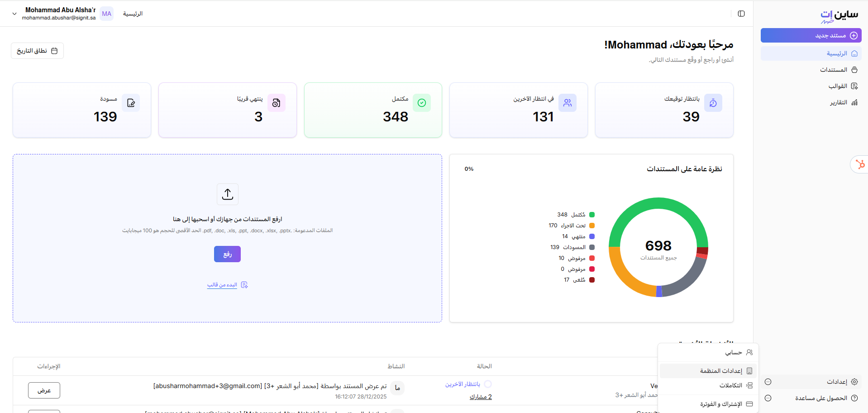
Task: Click the MA user avatar
Action: pos(106,14)
